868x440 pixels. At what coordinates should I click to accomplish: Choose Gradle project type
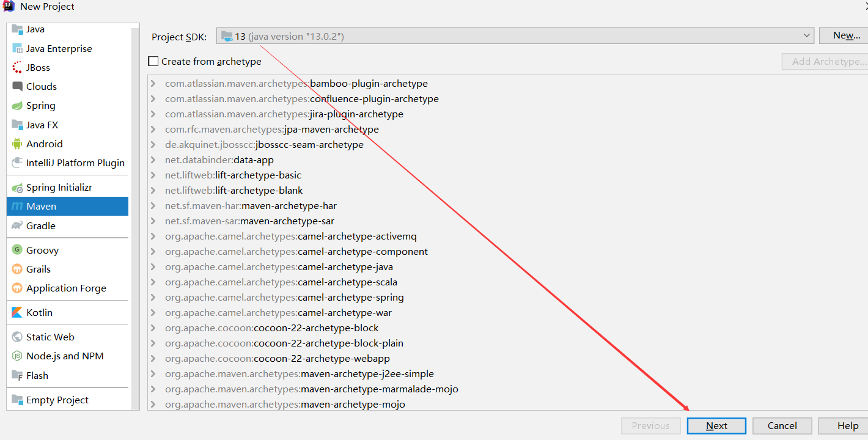tap(67, 226)
